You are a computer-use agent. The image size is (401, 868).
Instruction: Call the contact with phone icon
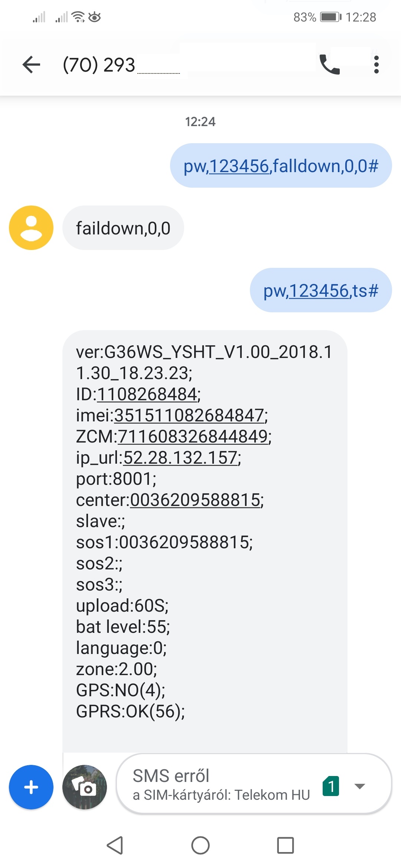pos(330,65)
